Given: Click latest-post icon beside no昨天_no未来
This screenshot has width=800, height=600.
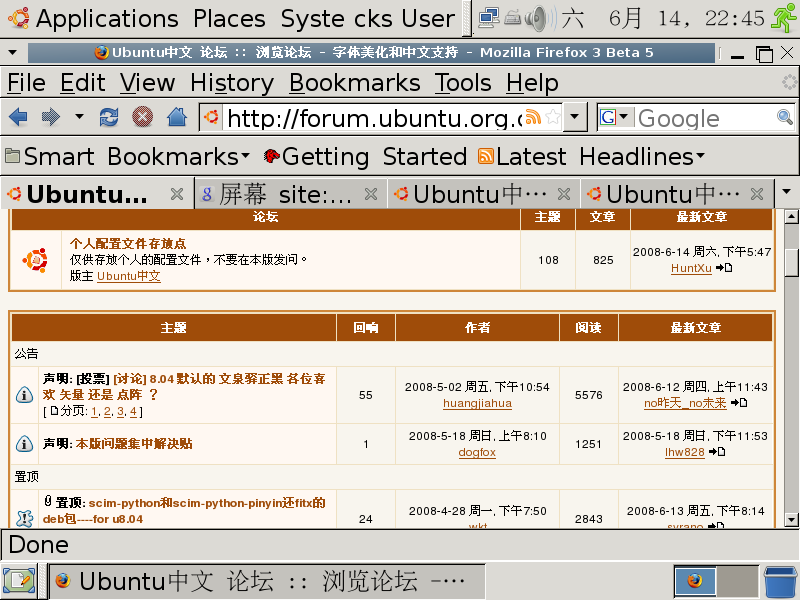Looking at the screenshot, I should [x=739, y=403].
